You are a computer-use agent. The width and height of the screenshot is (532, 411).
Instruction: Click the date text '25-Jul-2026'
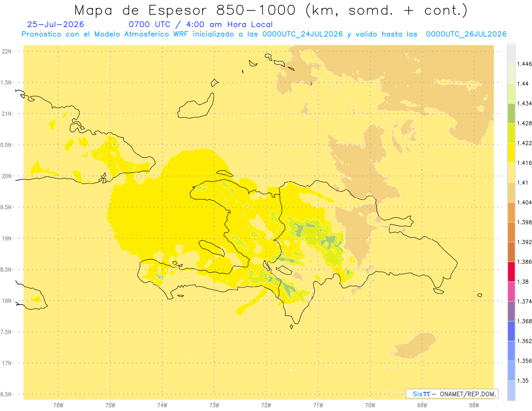tap(55, 25)
